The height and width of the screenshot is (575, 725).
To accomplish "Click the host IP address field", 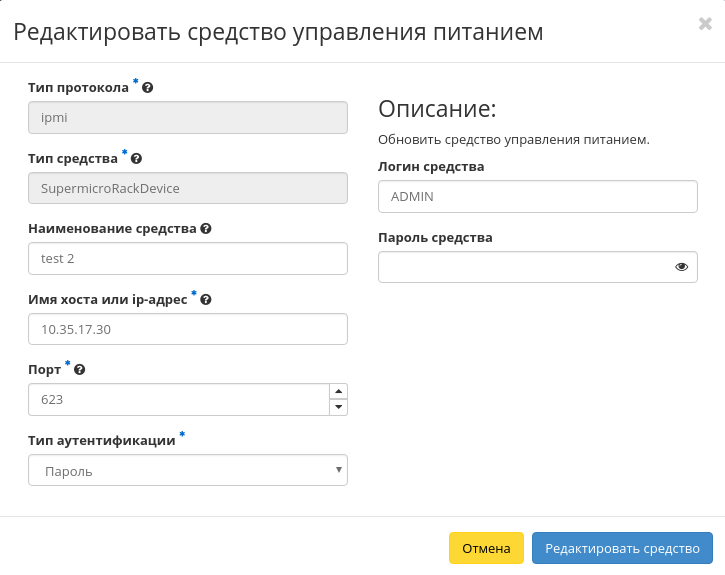I will pos(188,329).
